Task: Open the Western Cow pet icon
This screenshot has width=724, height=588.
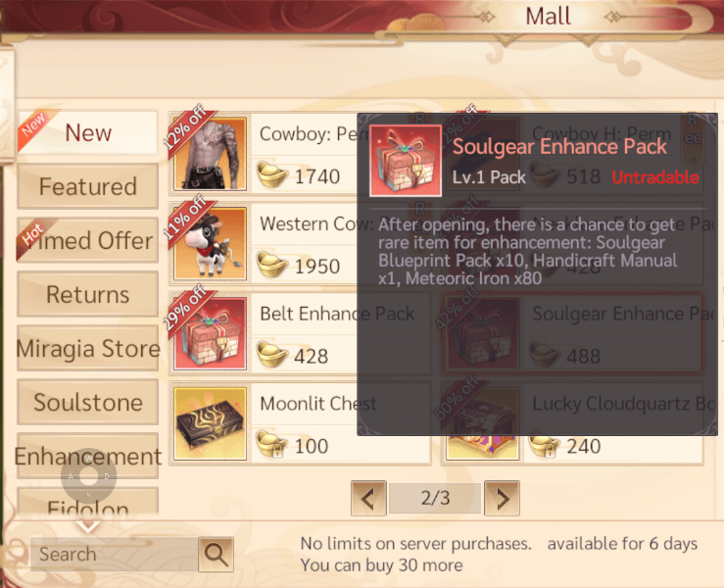Action: [x=210, y=243]
